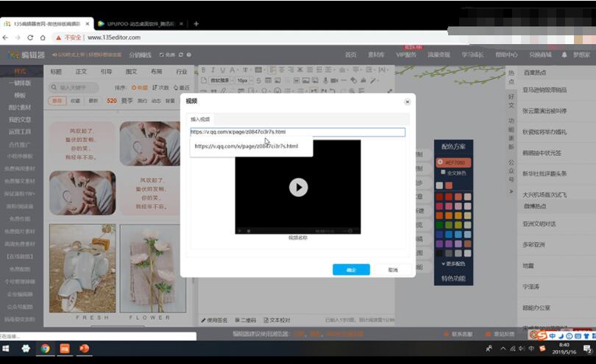Open font color A icon

tap(232, 70)
